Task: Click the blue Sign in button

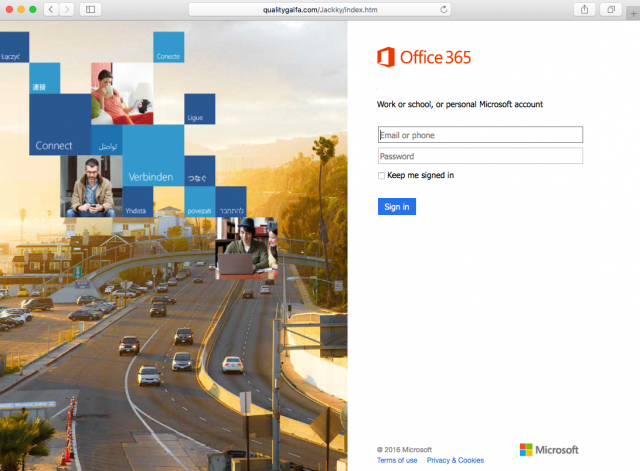Action: [x=397, y=207]
